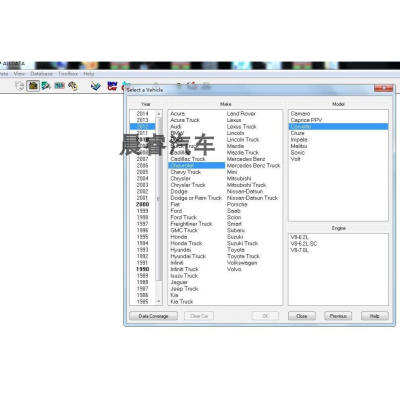Select the Cadillac Truck make

pos(188,159)
